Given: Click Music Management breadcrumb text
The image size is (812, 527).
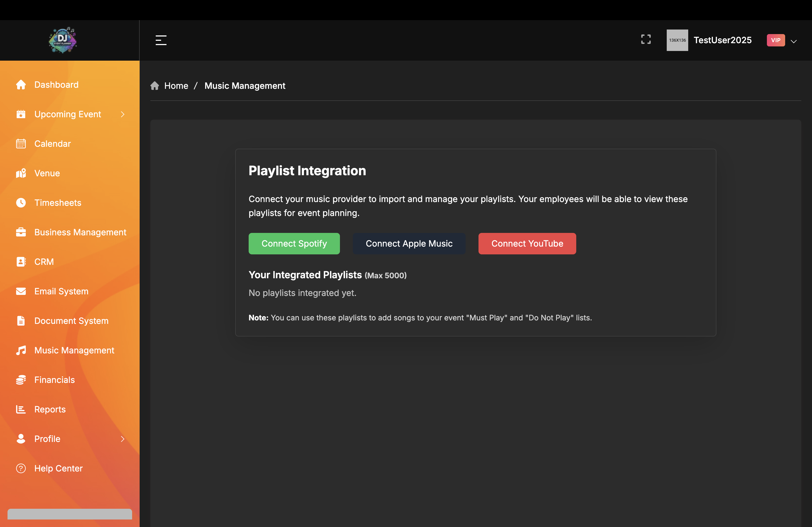Looking at the screenshot, I should point(245,86).
